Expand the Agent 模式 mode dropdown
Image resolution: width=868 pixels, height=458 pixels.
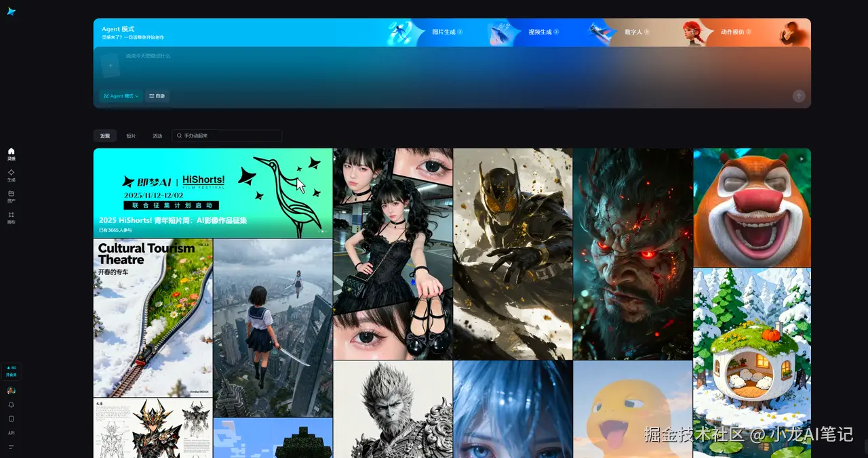121,96
